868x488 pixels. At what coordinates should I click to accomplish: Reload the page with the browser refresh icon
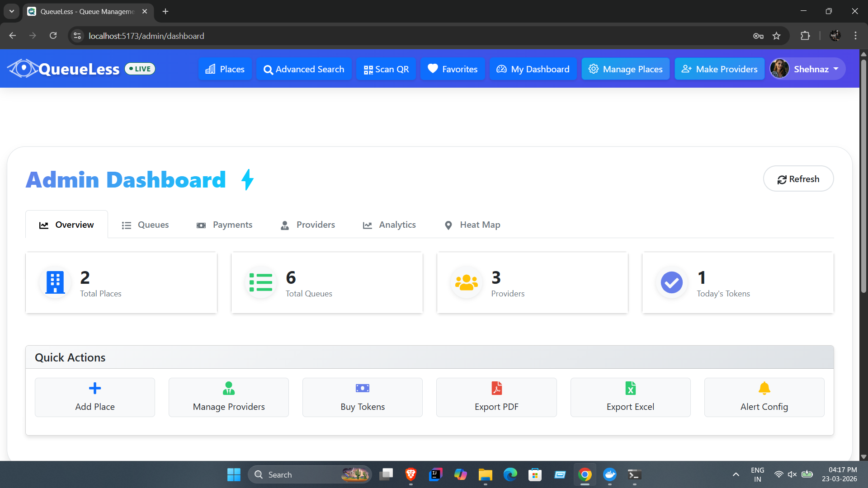(x=53, y=36)
